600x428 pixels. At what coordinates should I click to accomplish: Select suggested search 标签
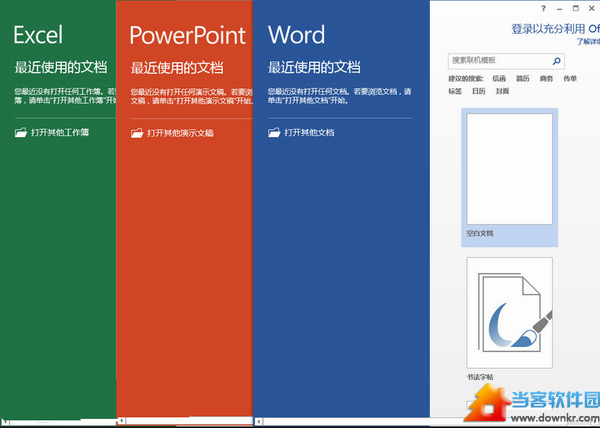point(455,91)
